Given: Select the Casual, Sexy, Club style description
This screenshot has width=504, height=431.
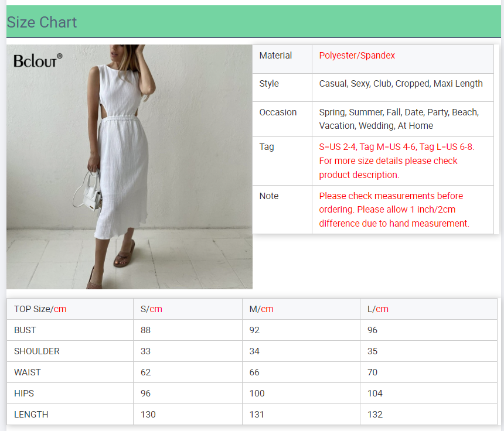Looking at the screenshot, I should pyautogui.click(x=401, y=84).
